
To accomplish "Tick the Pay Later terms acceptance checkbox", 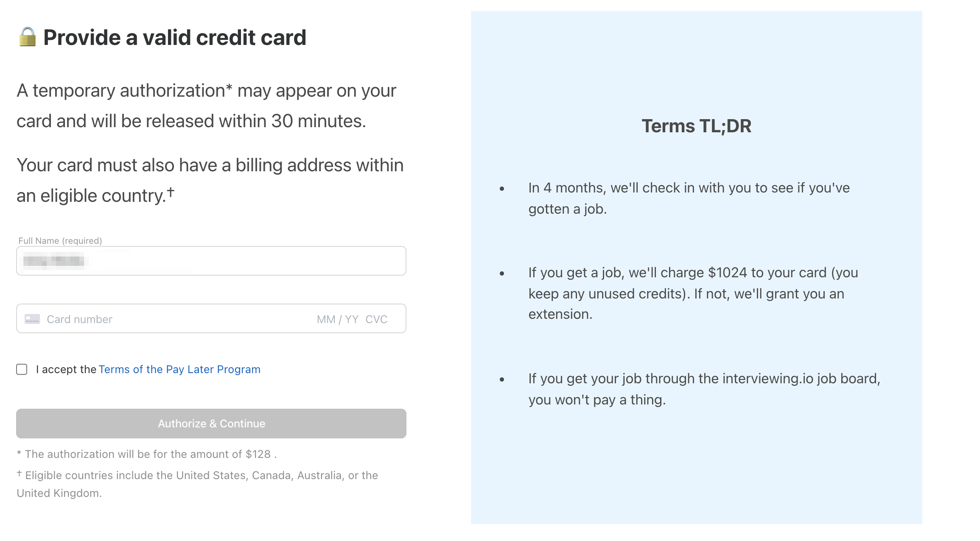I will pyautogui.click(x=22, y=369).
